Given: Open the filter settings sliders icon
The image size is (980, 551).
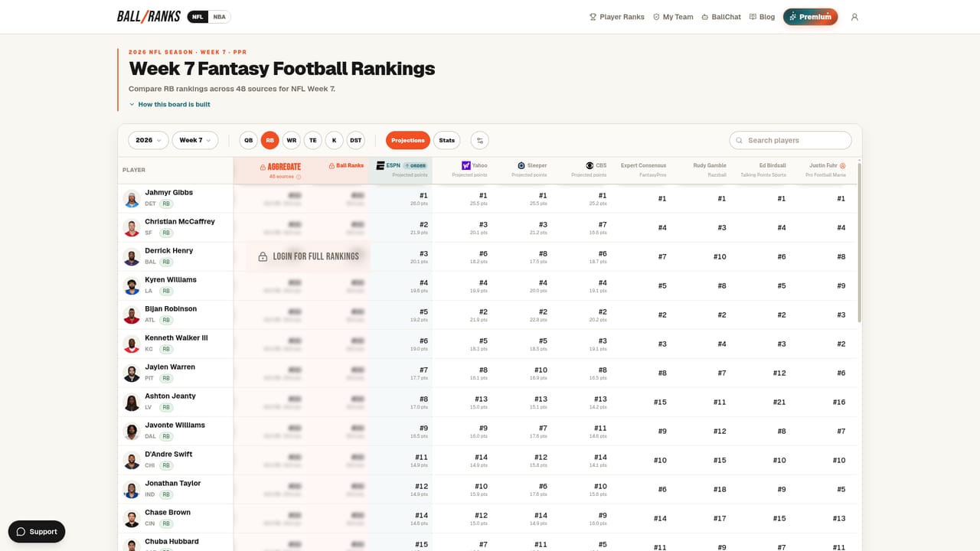Looking at the screenshot, I should click(479, 140).
